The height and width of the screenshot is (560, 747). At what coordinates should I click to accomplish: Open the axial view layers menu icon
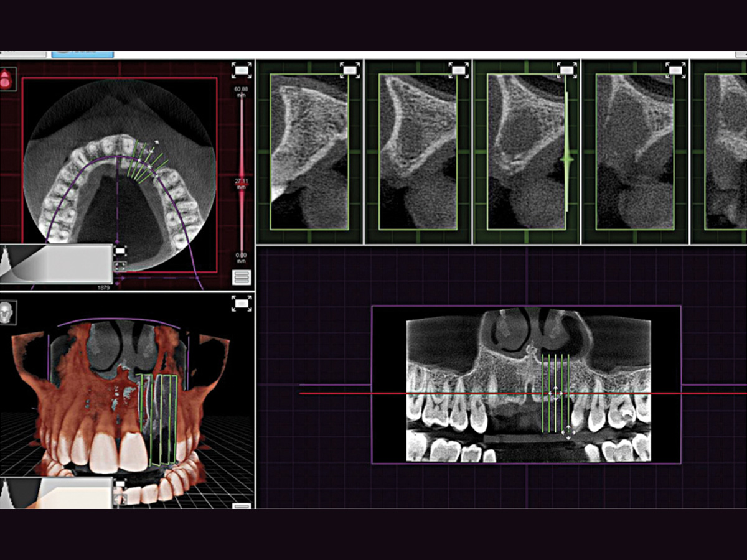pyautogui.click(x=242, y=278)
